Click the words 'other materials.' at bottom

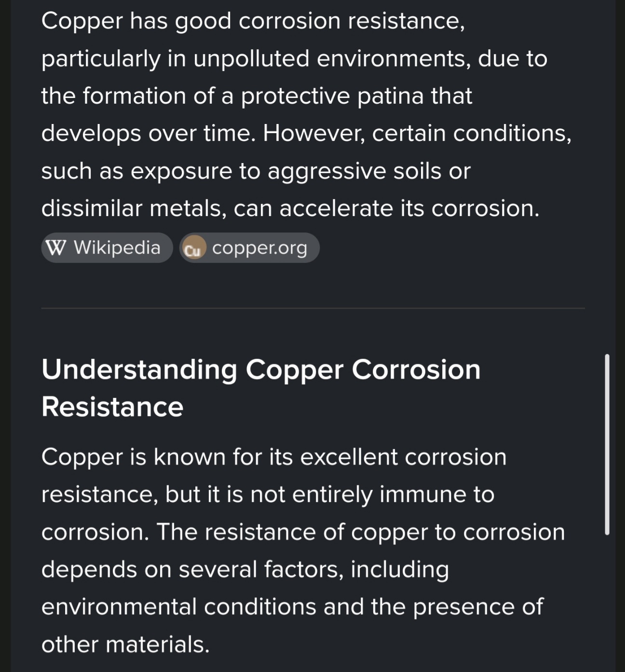pos(125,645)
